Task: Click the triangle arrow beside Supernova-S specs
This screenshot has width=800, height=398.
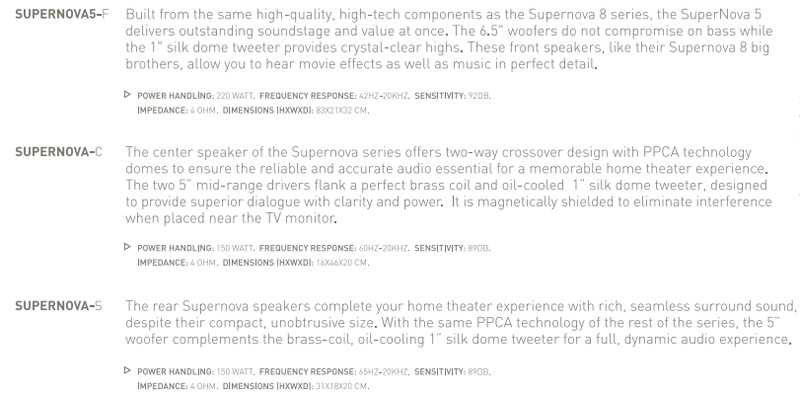Action: coord(128,370)
